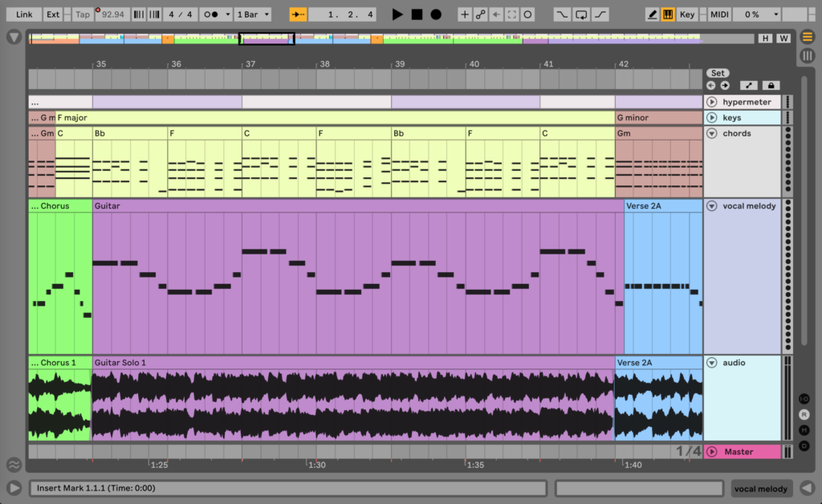Jump to previous locator
Viewport: 822px width, 504px height.
[x=711, y=85]
